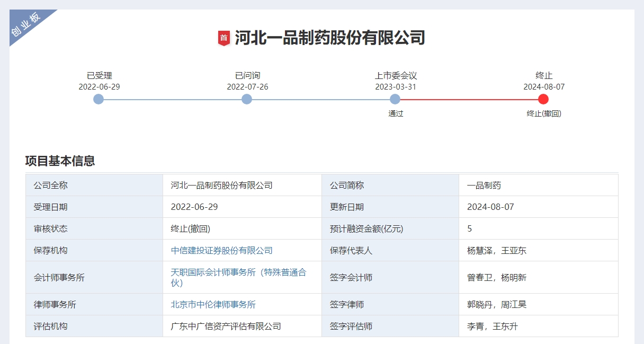Select the 上市委会议 timeline node dot
This screenshot has height=344, width=644.
point(395,99)
